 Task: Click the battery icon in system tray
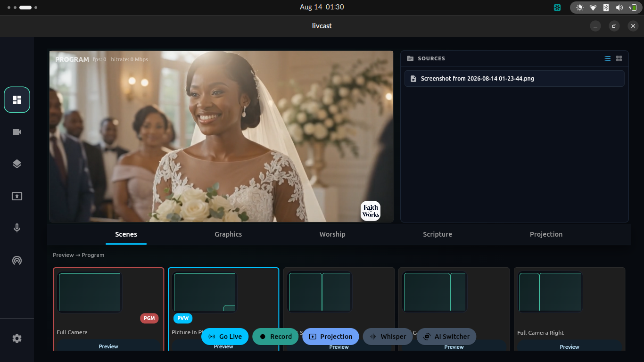pyautogui.click(x=633, y=8)
